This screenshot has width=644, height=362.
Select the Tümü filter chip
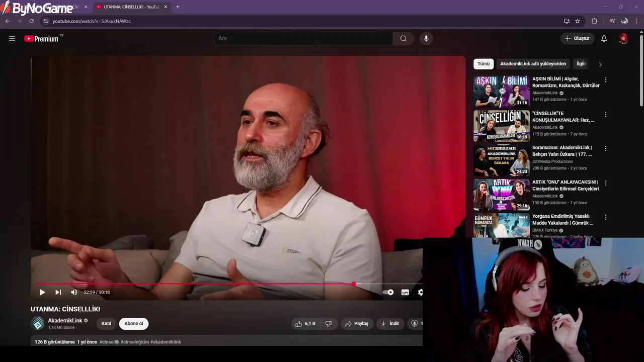click(x=484, y=64)
